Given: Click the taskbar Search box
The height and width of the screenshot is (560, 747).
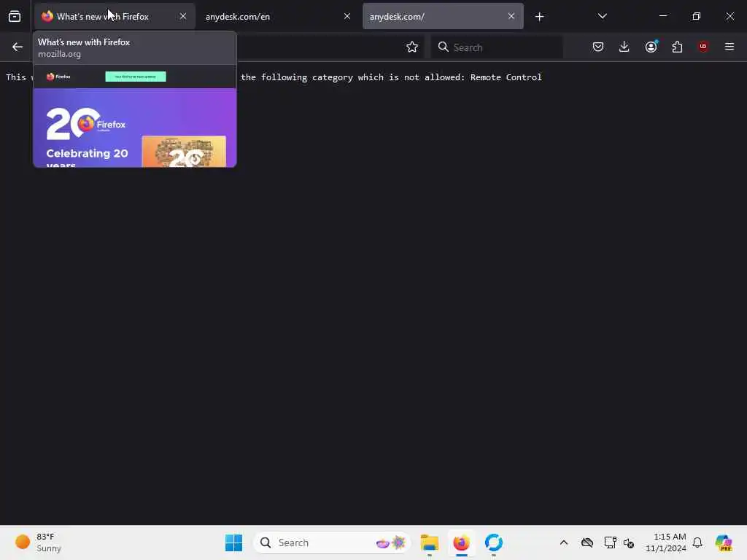Looking at the screenshot, I should tap(332, 542).
